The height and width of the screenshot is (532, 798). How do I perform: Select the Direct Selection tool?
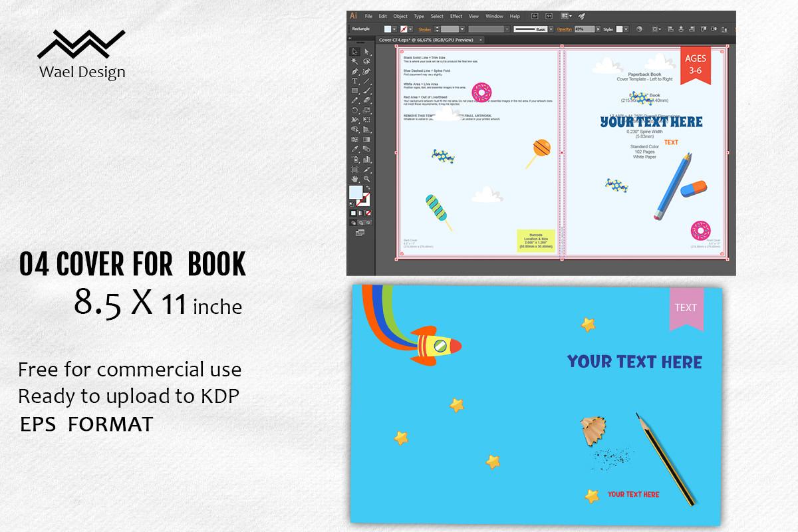tap(366, 52)
